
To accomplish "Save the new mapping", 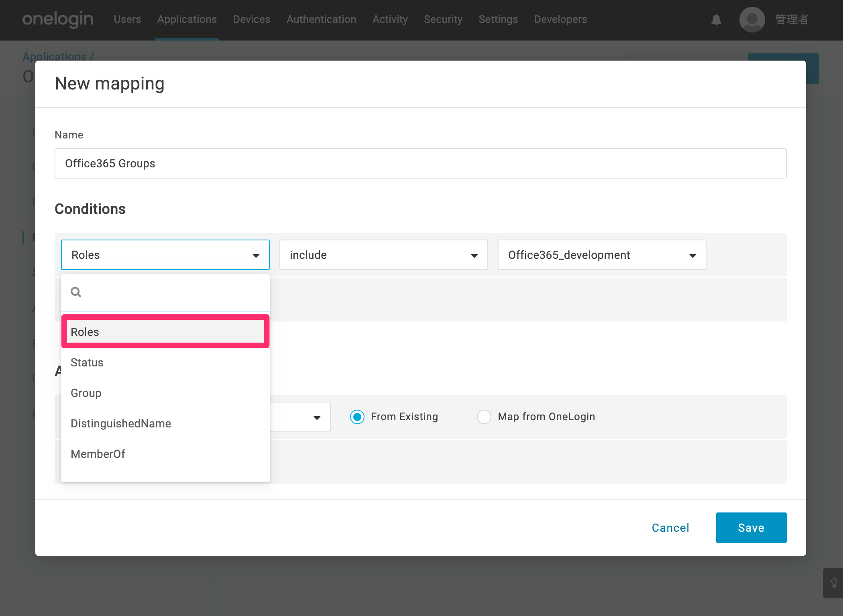I will tap(751, 528).
